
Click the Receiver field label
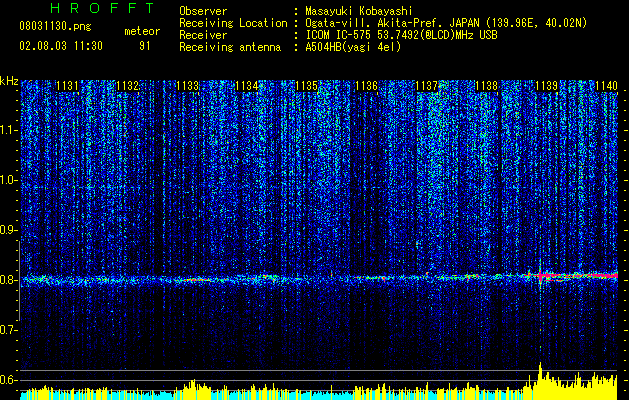203,35
